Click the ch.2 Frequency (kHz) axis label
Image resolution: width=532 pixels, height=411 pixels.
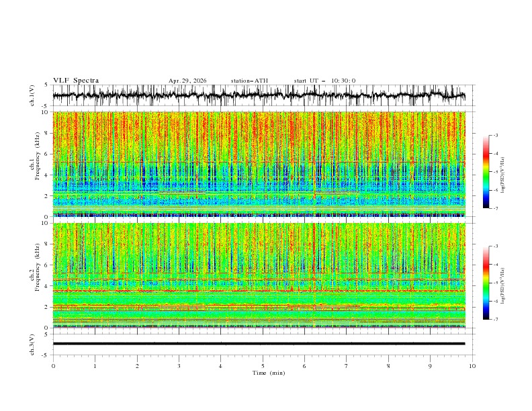(x=34, y=267)
